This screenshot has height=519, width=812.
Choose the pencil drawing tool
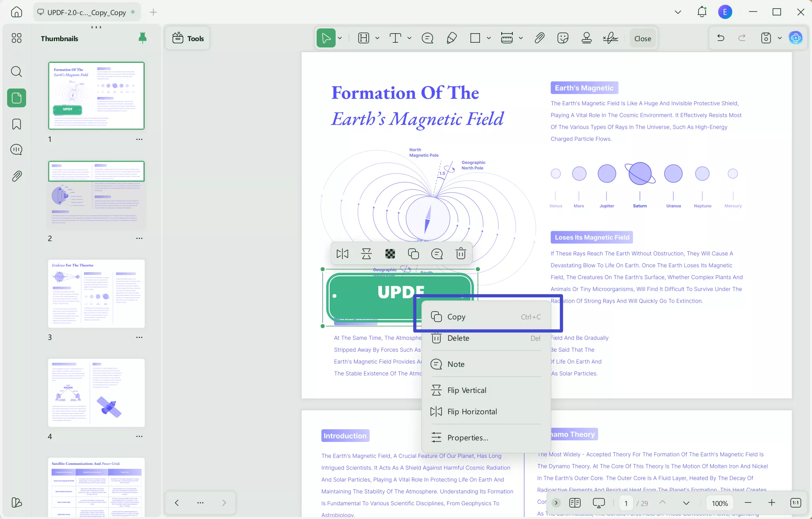pos(451,38)
